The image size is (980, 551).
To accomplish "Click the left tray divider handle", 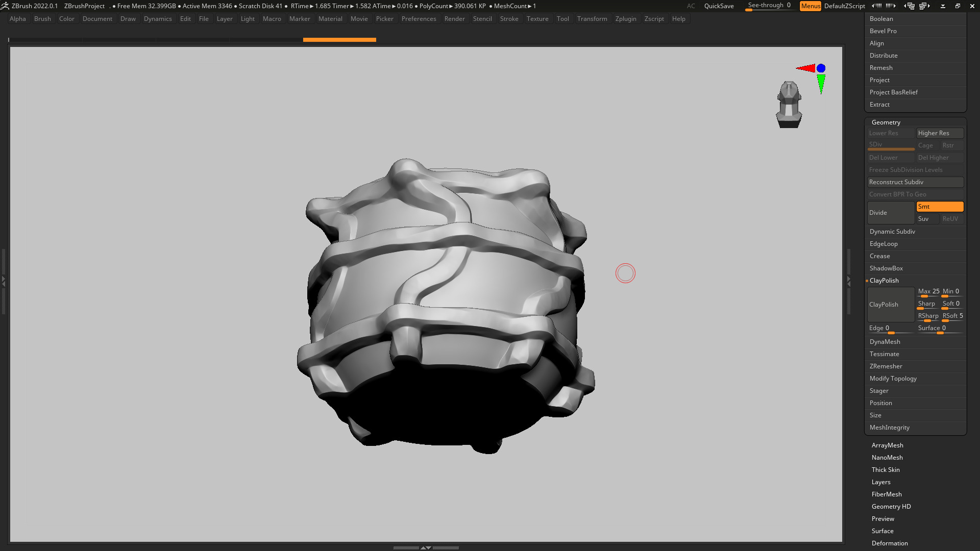I will (3, 281).
